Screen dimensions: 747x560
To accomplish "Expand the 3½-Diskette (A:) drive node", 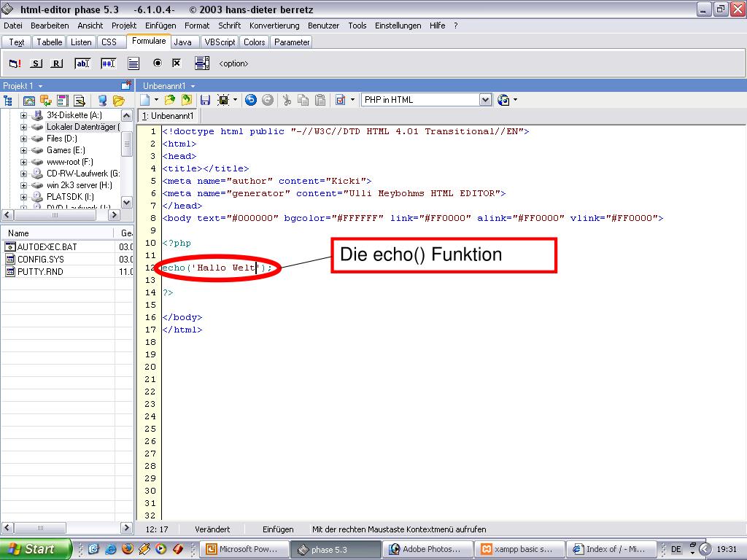I will (23, 115).
